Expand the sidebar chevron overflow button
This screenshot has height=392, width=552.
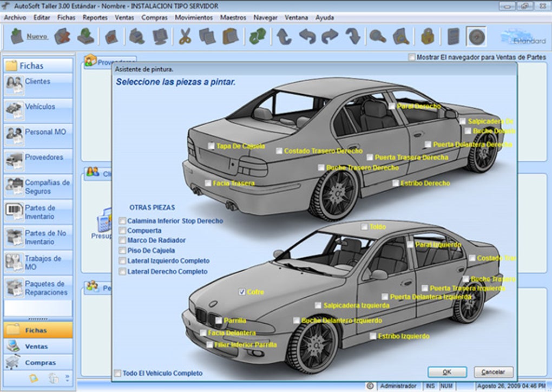pyautogui.click(x=67, y=378)
